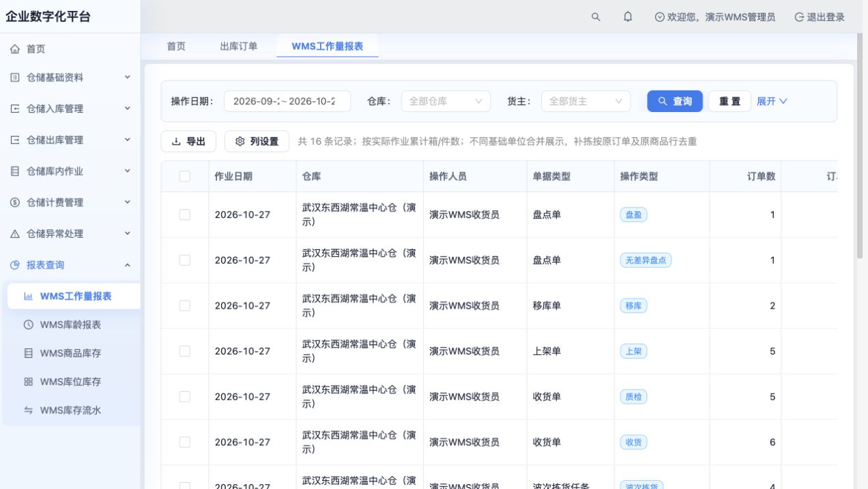Click WMS库龄报表 clock icon

click(x=29, y=325)
